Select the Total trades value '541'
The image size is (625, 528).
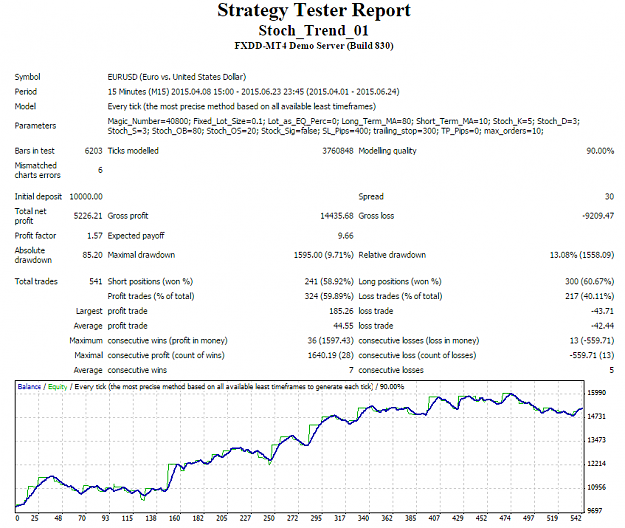(96, 282)
